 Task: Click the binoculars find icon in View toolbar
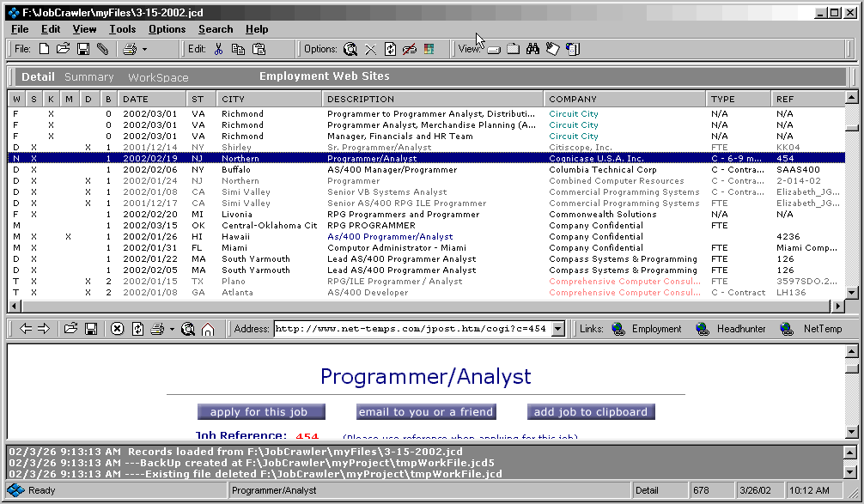532,49
